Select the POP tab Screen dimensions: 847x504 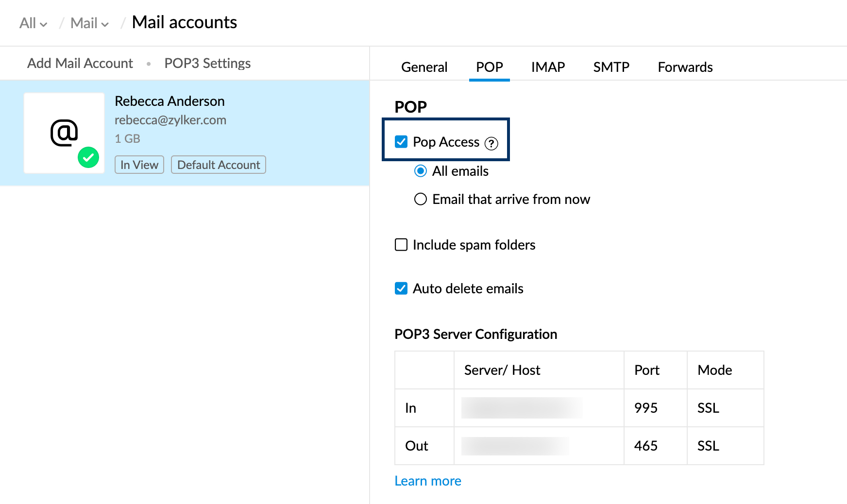(489, 67)
